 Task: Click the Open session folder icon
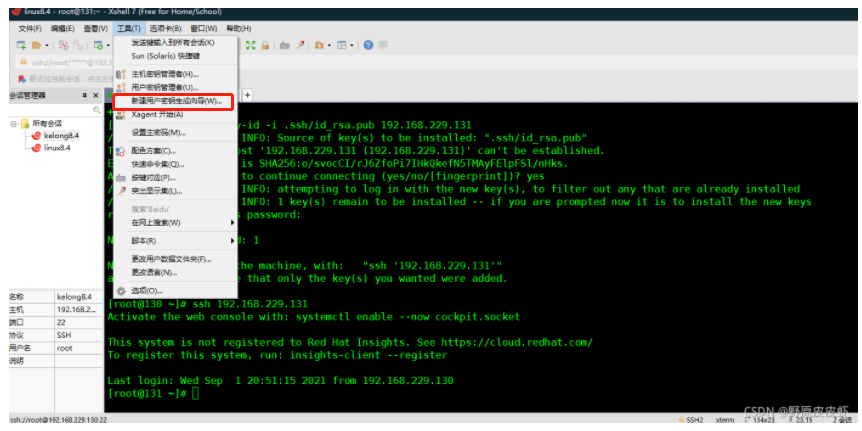pyautogui.click(x=37, y=45)
